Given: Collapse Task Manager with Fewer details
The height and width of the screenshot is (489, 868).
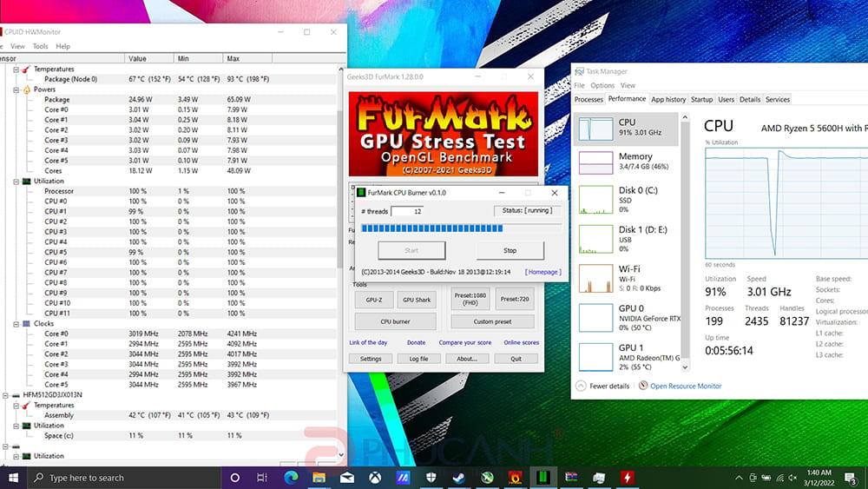Looking at the screenshot, I should (x=603, y=386).
